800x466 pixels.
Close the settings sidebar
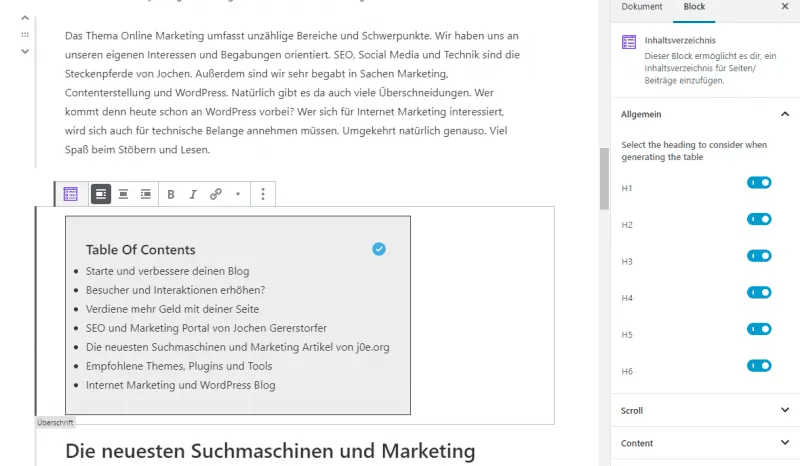(785, 6)
